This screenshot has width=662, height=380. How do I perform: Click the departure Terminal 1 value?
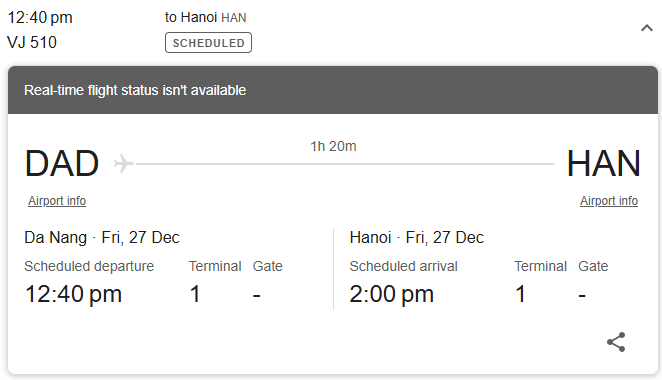[195, 294]
